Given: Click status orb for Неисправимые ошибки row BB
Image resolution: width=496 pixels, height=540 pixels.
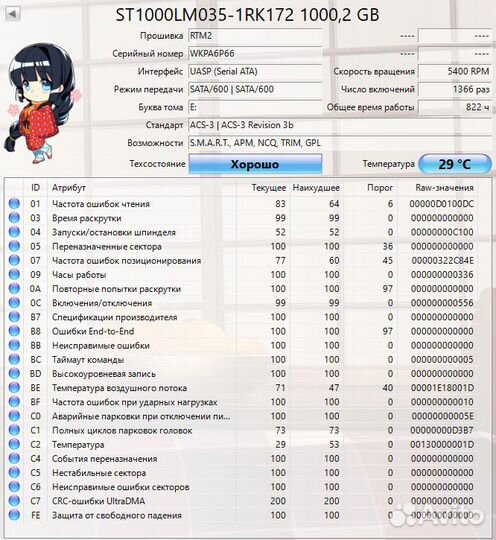Looking at the screenshot, I should coord(14,345).
